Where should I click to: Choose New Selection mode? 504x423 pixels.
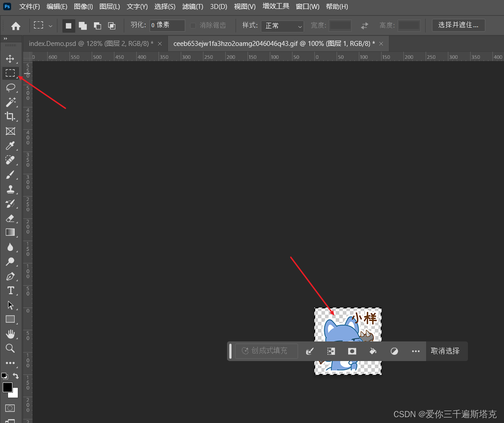pos(69,26)
